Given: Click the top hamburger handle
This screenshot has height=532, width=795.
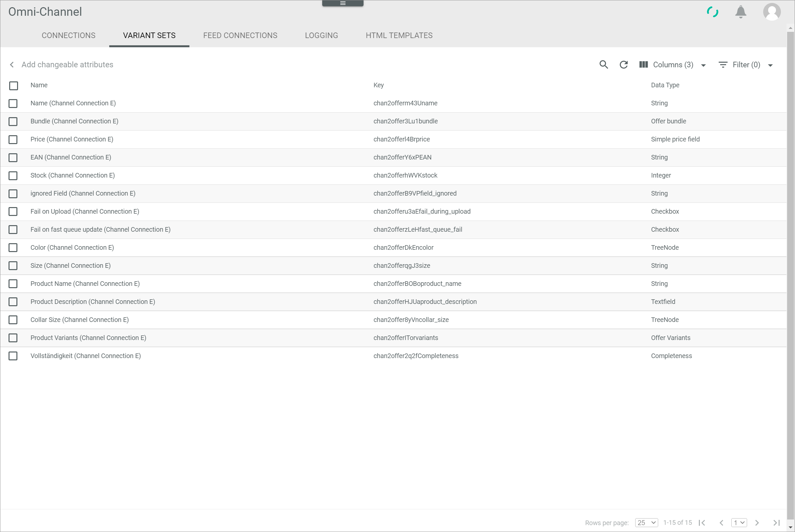Looking at the screenshot, I should [x=343, y=3].
